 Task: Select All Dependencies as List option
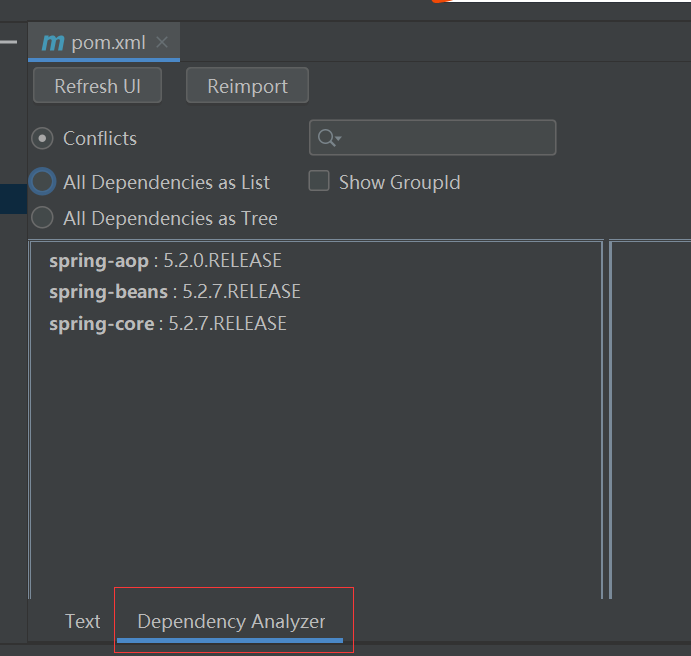42,182
